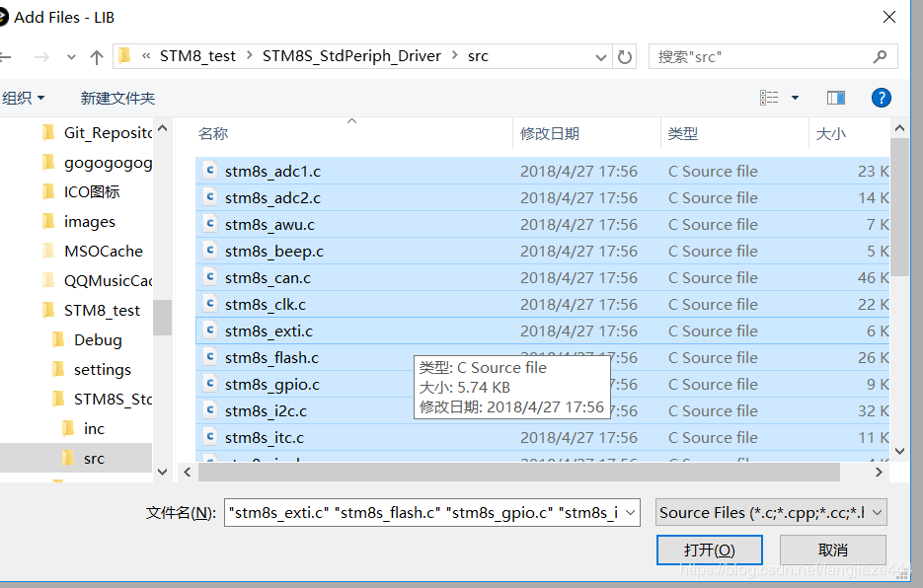Click the C file icon of stm8s_exti.c
923x588 pixels.
[209, 331]
